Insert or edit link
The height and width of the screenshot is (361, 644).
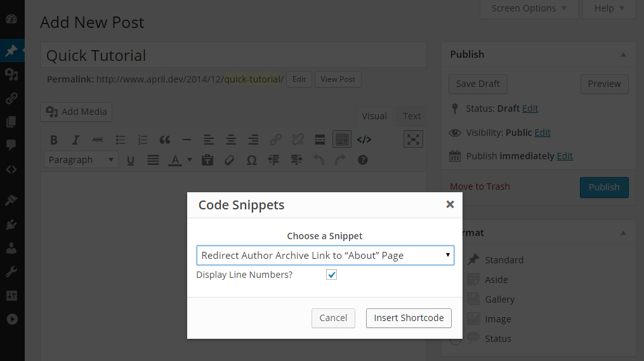coord(275,140)
